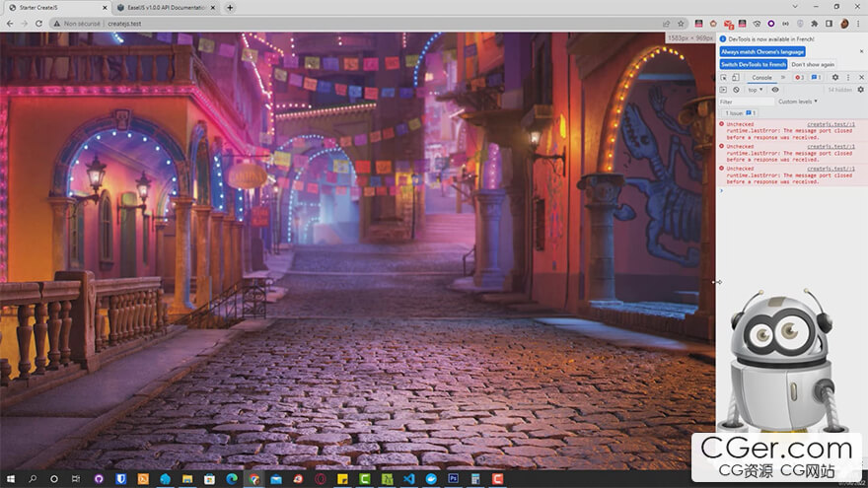
Task: Open Task View on the taskbar
Action: pyautogui.click(x=76, y=479)
